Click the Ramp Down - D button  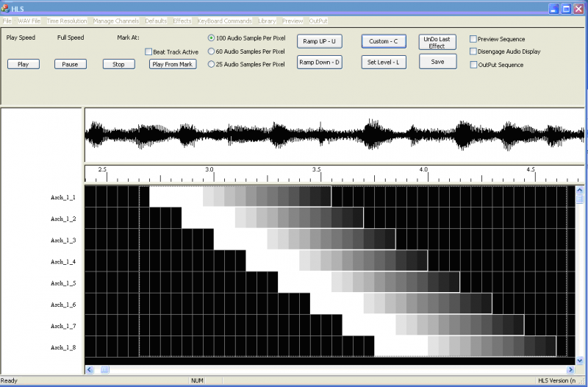pyautogui.click(x=319, y=63)
